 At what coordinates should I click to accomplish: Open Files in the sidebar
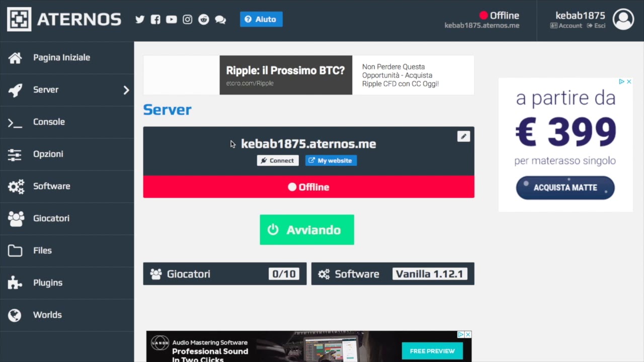click(x=67, y=250)
